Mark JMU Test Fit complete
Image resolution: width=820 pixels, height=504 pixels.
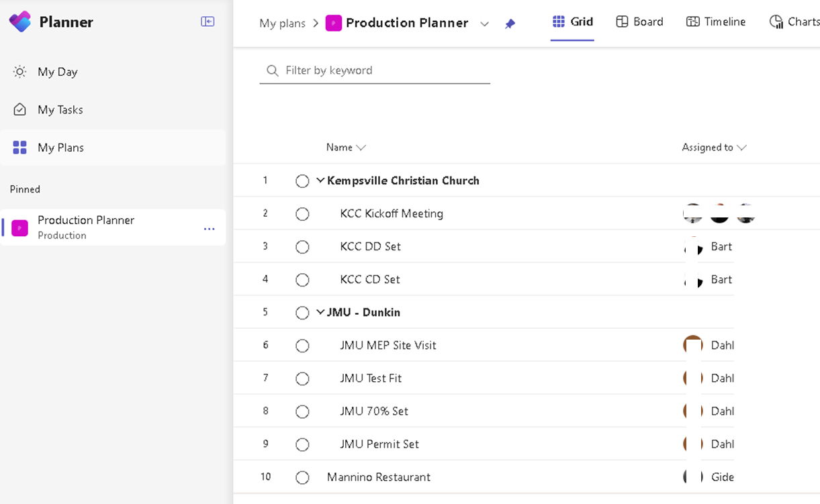pyautogui.click(x=302, y=379)
